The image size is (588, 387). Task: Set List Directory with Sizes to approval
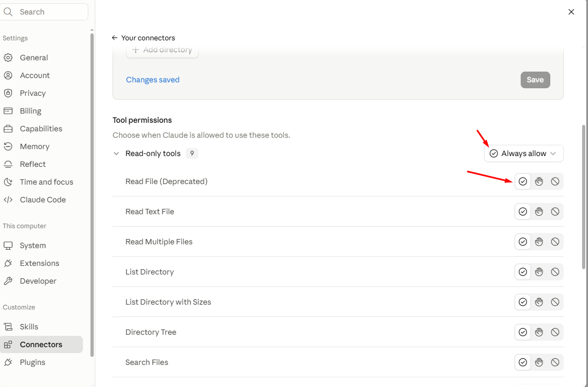[x=539, y=302]
